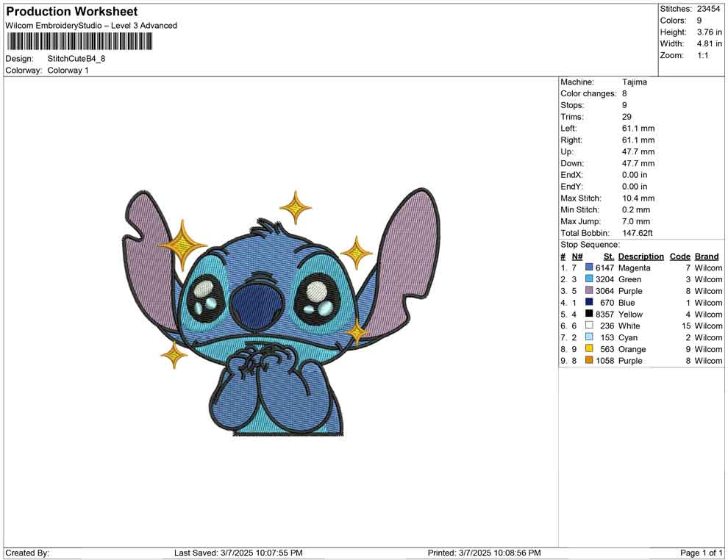The height and width of the screenshot is (560, 728).
Task: Click the 'Last Saved: 3/7/2025 10:07:55 PM' footer
Action: click(238, 553)
